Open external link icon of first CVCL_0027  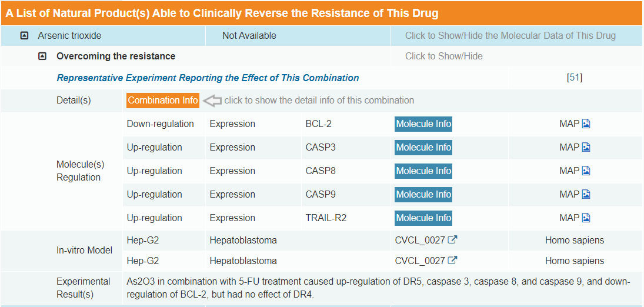point(452,240)
